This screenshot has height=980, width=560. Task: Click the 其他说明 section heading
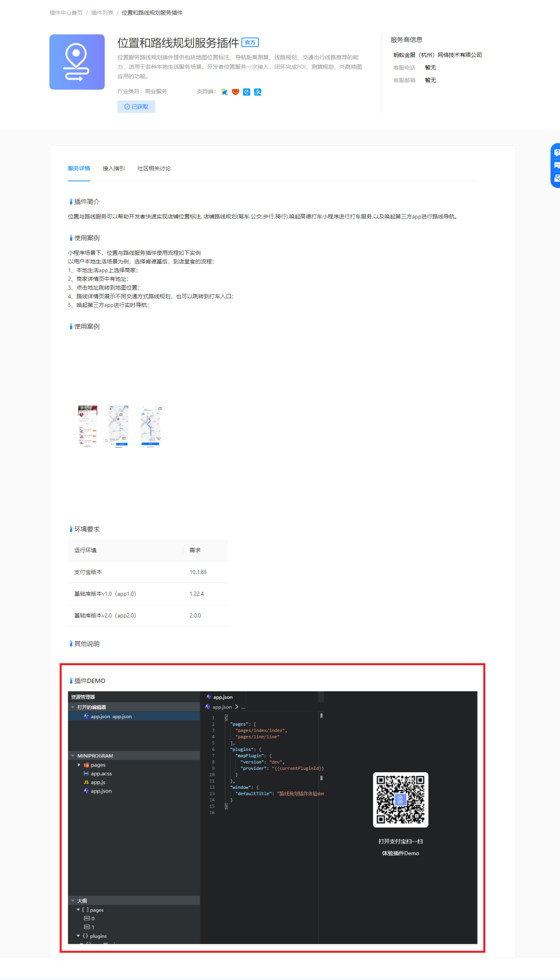coord(87,644)
